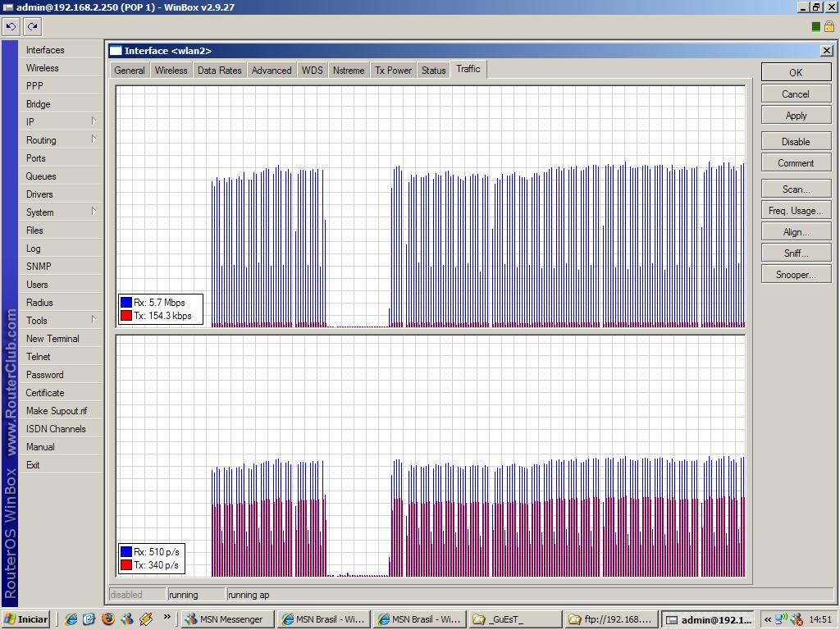The height and width of the screenshot is (630, 840).
Task: Open the Nstreme tab
Action: [348, 71]
